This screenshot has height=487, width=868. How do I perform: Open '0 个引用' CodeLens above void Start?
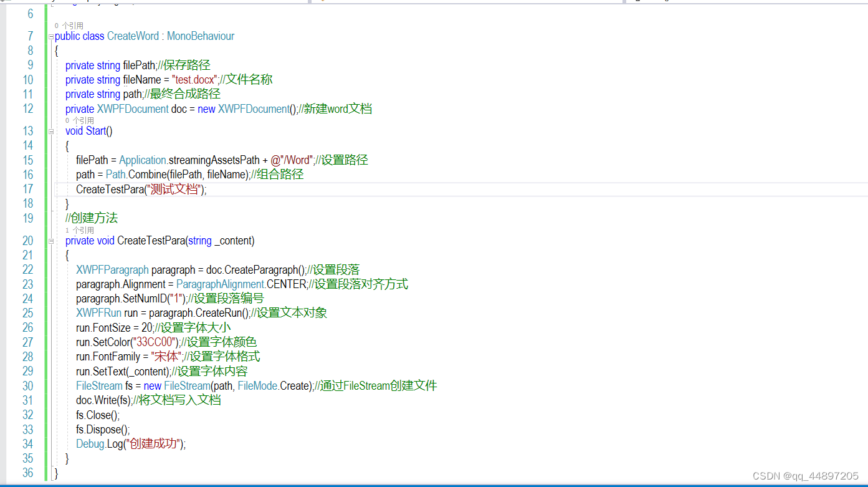pyautogui.click(x=80, y=120)
